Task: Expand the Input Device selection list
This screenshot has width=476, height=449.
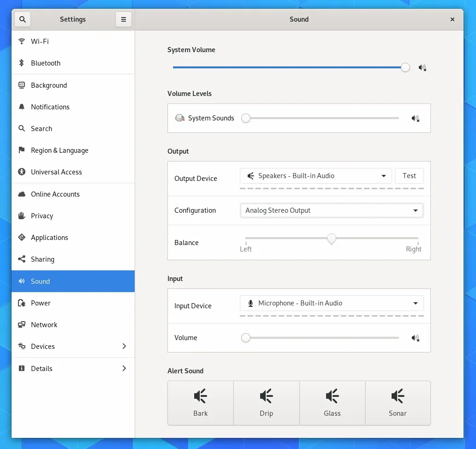Action: (332, 303)
